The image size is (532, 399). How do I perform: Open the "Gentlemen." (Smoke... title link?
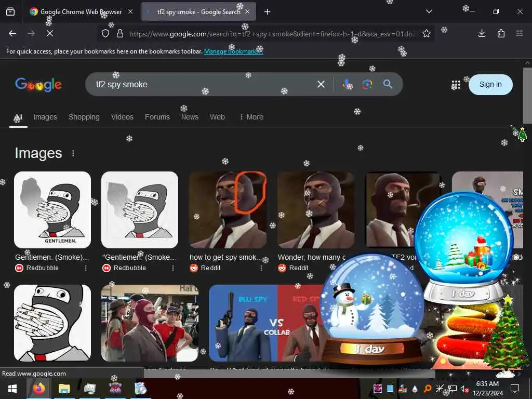pos(139,257)
